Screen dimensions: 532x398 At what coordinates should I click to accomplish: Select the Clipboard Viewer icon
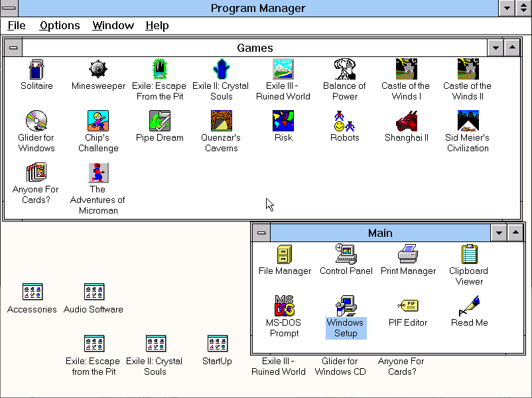(469, 254)
